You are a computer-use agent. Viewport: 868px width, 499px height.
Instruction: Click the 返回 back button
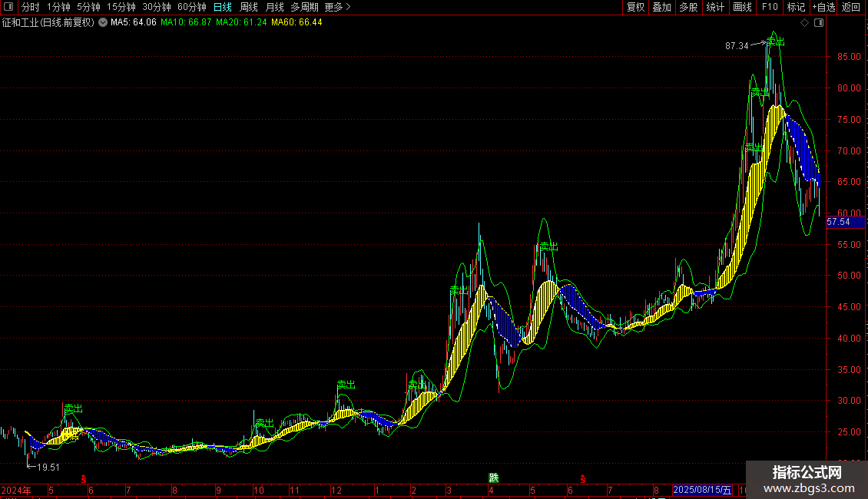(x=851, y=7)
